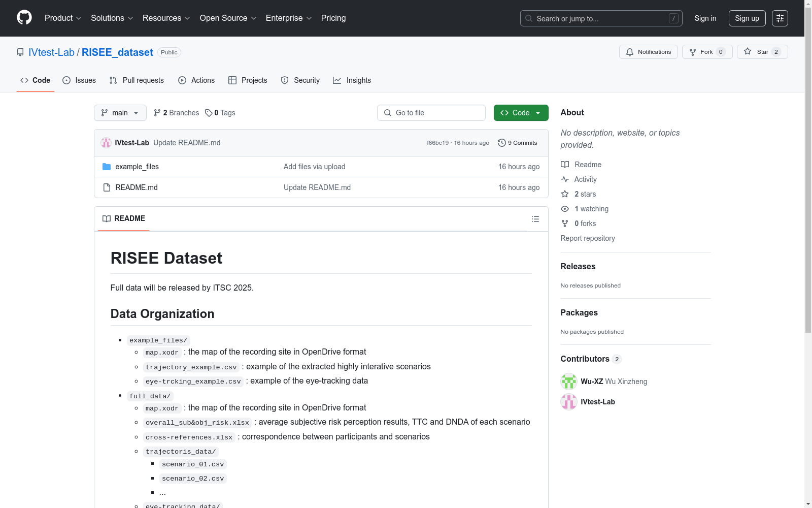Open the main branch selector dropdown
This screenshot has width=812, height=508.
coord(120,113)
